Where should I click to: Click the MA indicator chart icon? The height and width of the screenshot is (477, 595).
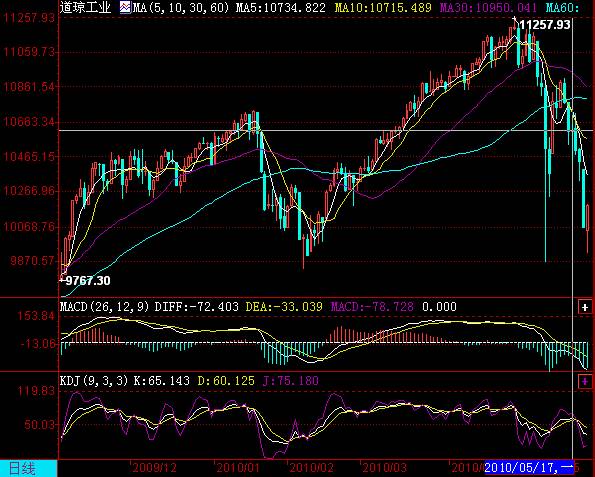click(x=125, y=7)
